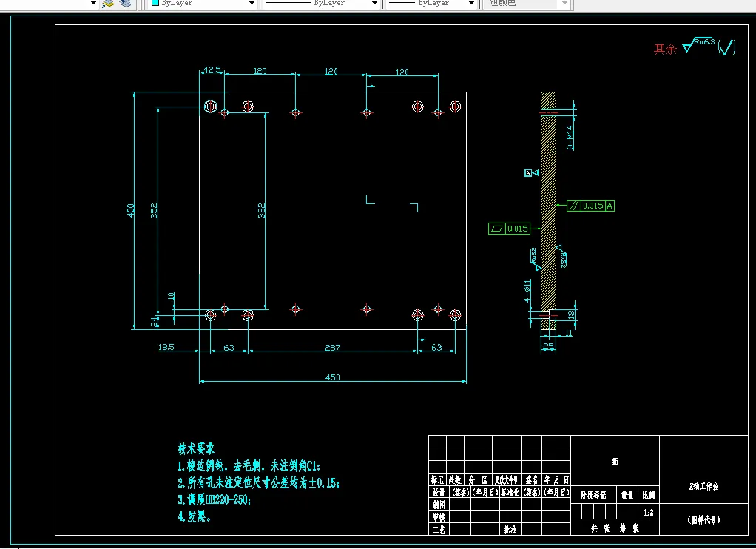Click the Layer Previous icon

pos(125,4)
